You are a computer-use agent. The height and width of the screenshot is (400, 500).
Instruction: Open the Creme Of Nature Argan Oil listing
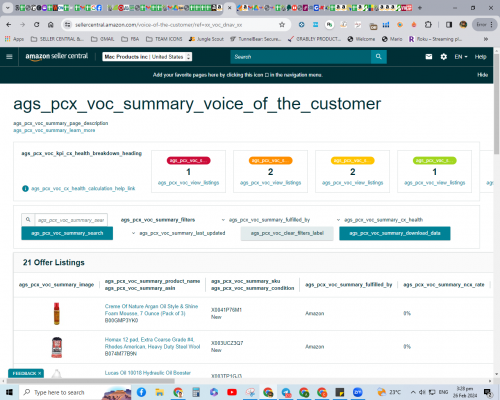151,310
